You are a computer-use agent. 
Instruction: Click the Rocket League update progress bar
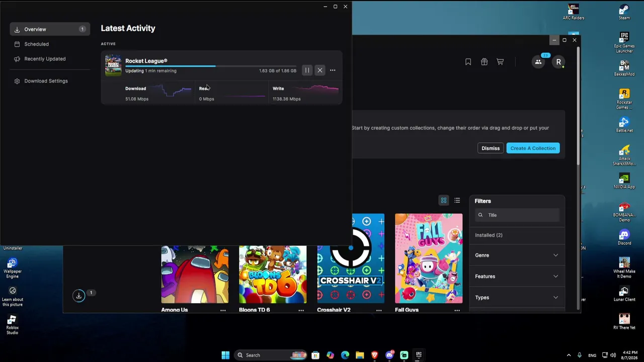click(x=211, y=66)
